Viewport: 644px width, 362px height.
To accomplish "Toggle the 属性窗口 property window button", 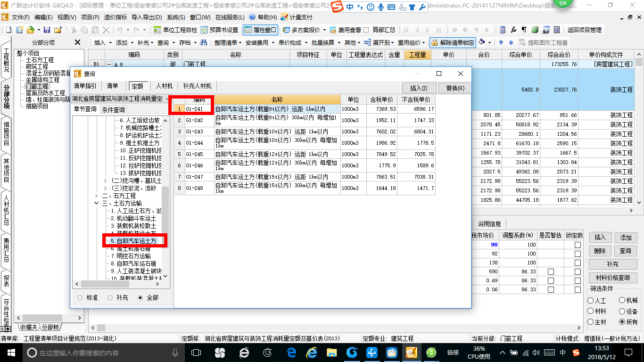I will pyautogui.click(x=260, y=30).
